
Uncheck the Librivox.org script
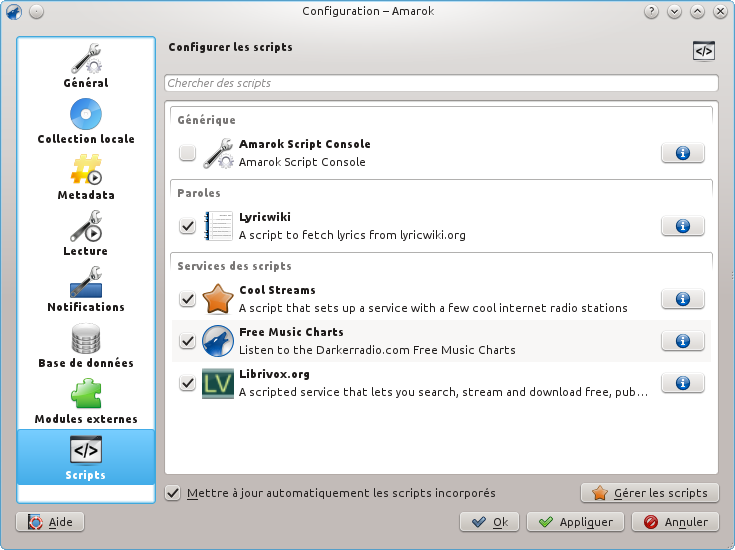[188, 383]
